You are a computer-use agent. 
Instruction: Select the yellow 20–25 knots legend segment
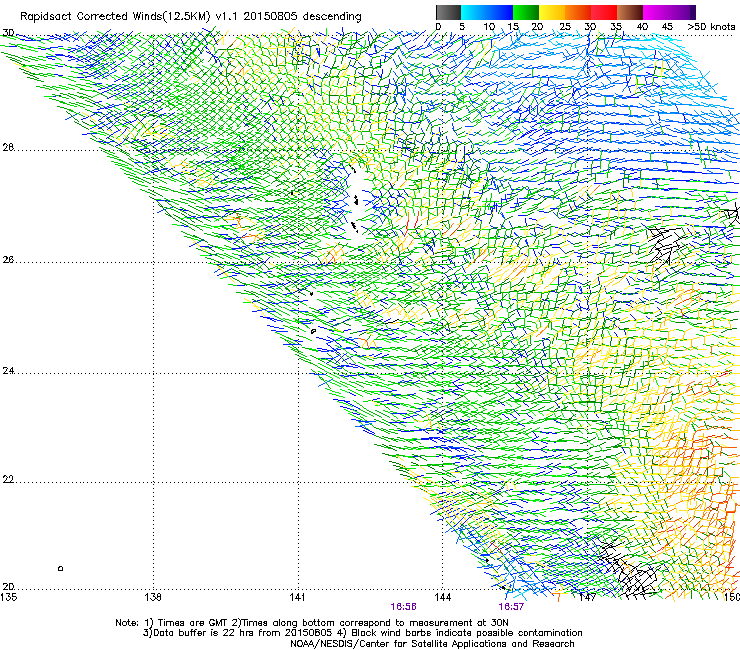coord(552,12)
